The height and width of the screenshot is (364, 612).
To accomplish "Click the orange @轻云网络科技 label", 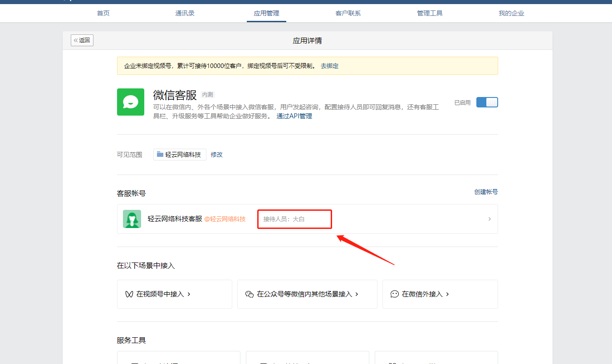I will (225, 219).
